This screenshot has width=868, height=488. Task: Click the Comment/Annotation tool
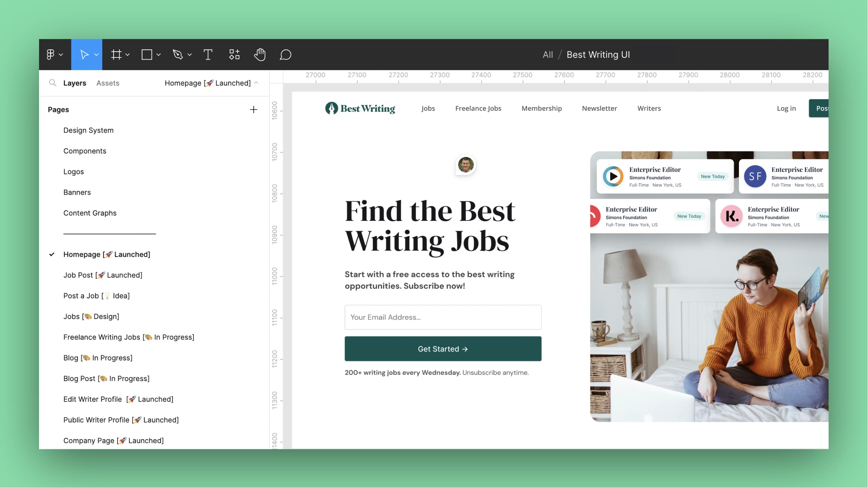click(x=286, y=55)
